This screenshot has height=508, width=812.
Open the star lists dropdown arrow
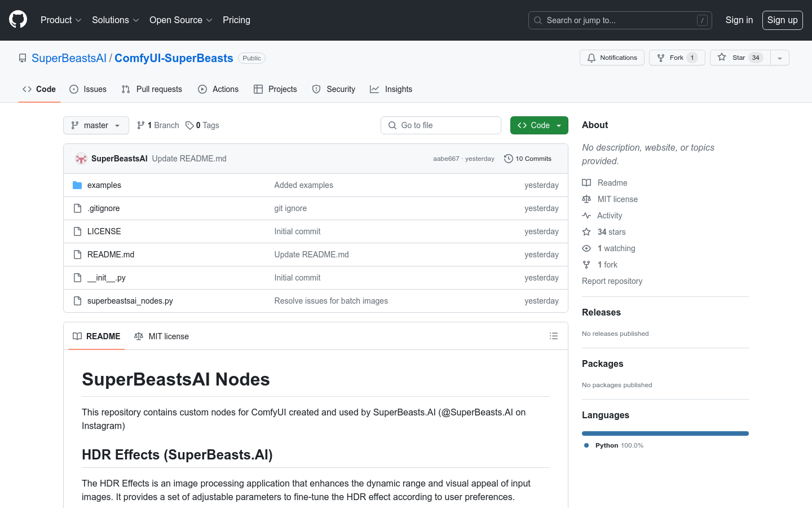(780, 58)
